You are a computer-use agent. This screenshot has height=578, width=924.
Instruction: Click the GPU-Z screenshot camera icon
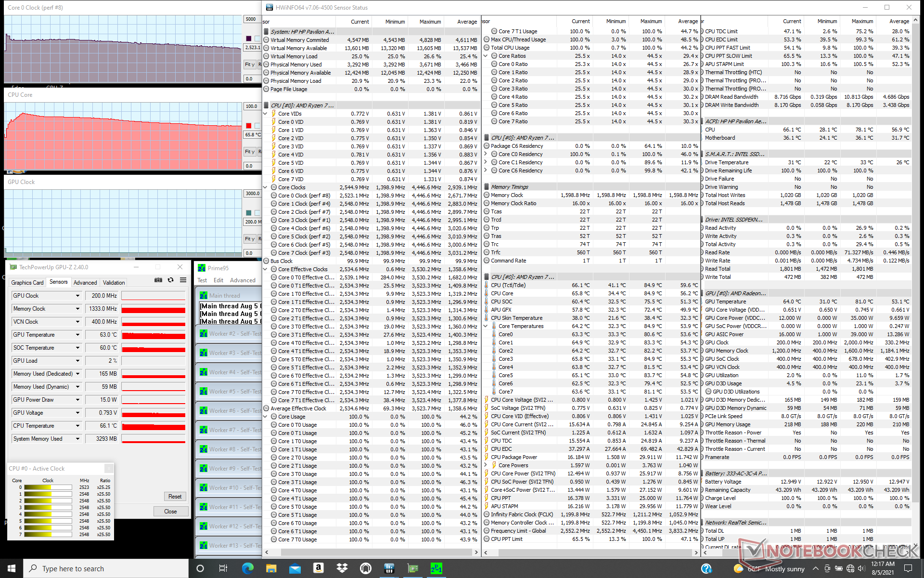coord(158,280)
